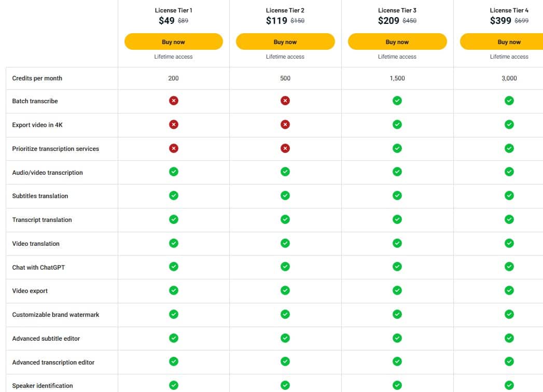Click green check for Chat with ChatGPT Tier 2
The width and height of the screenshot is (543, 392).
click(x=285, y=267)
